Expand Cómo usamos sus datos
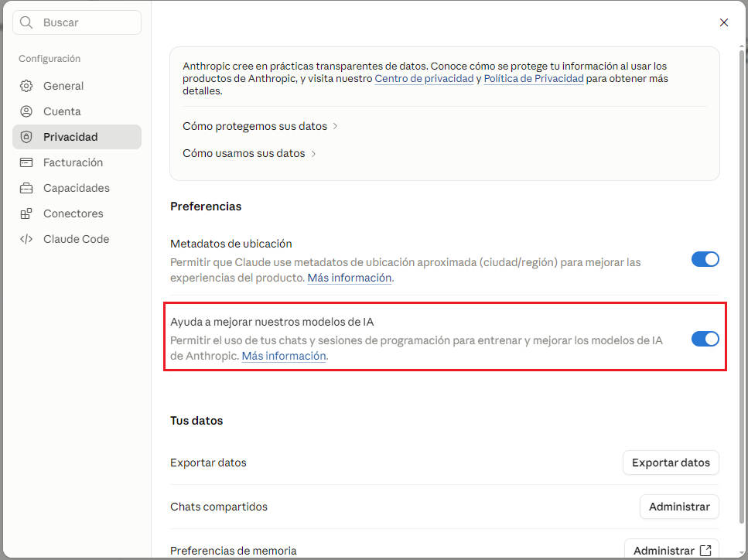 click(x=249, y=154)
